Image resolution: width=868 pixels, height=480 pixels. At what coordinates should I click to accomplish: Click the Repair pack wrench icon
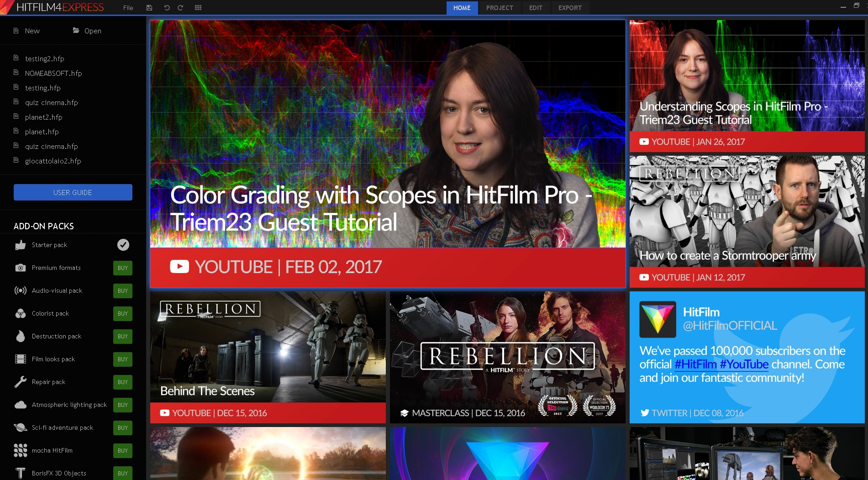21,382
